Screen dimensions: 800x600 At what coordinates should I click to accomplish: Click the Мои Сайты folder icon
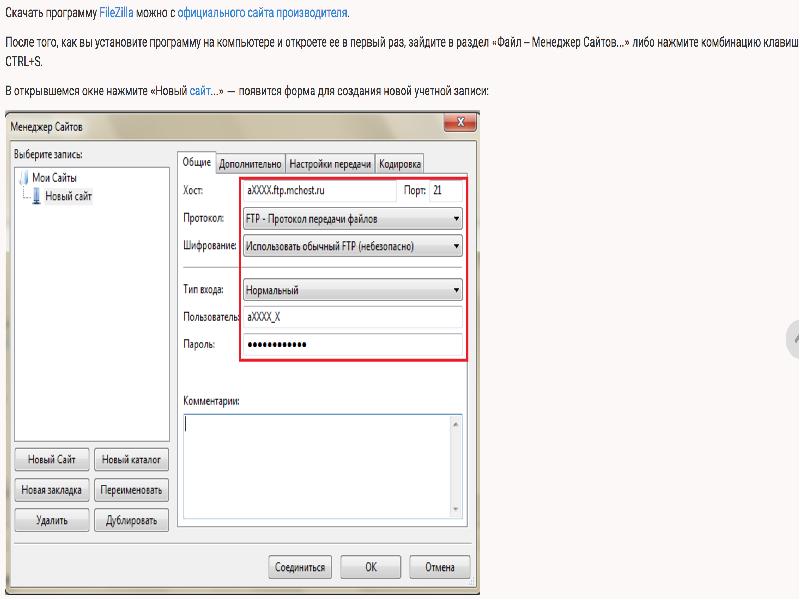[24, 178]
